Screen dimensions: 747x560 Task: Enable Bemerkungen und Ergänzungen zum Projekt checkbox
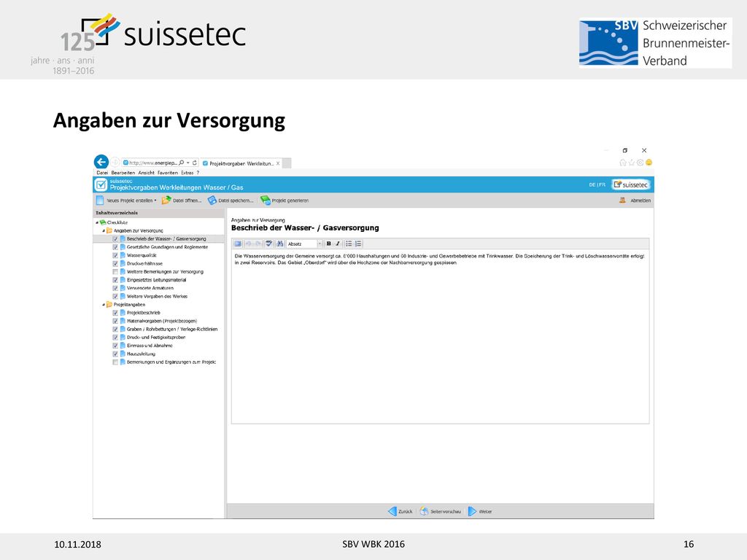[115, 362]
